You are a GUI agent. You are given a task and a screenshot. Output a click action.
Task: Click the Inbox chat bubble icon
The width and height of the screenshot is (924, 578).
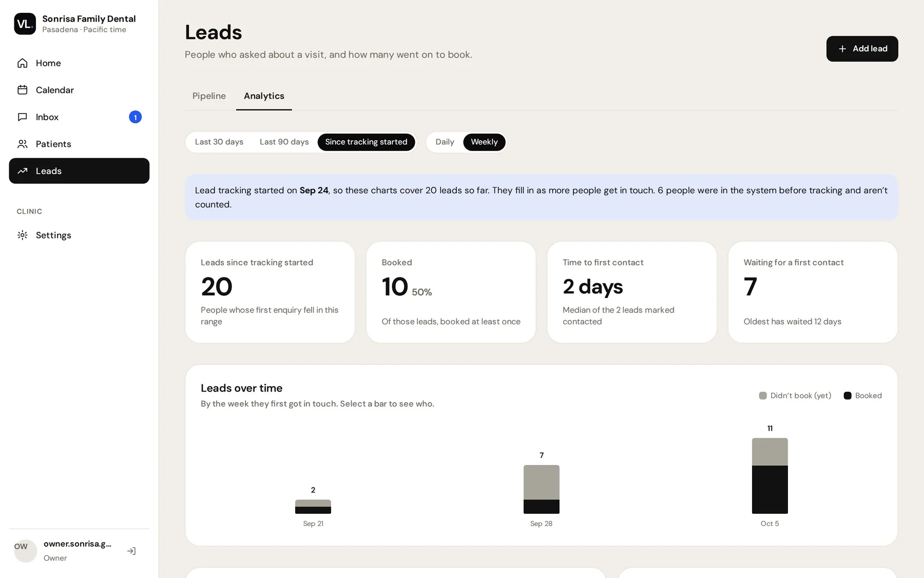click(x=22, y=117)
